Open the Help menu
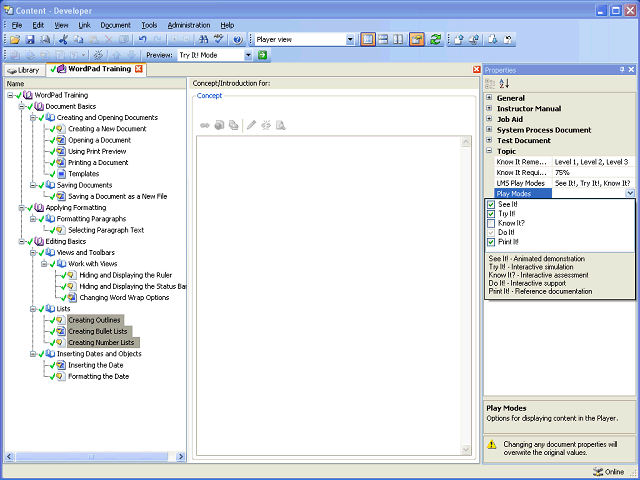Screen dimensions: 640x480 227,25
